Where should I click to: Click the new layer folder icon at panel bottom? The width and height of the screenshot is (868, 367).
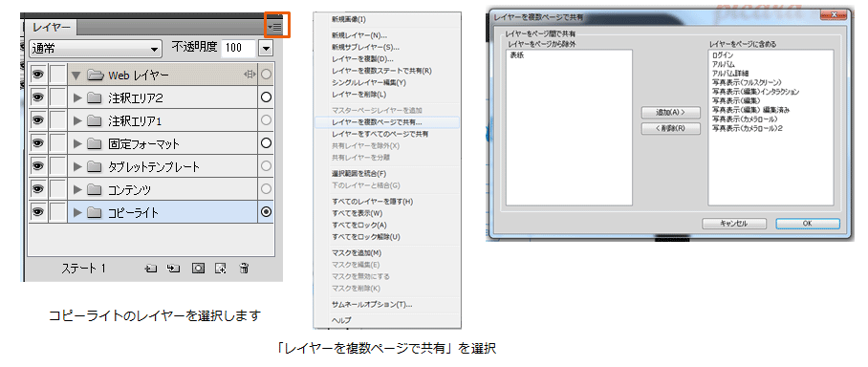(151, 269)
